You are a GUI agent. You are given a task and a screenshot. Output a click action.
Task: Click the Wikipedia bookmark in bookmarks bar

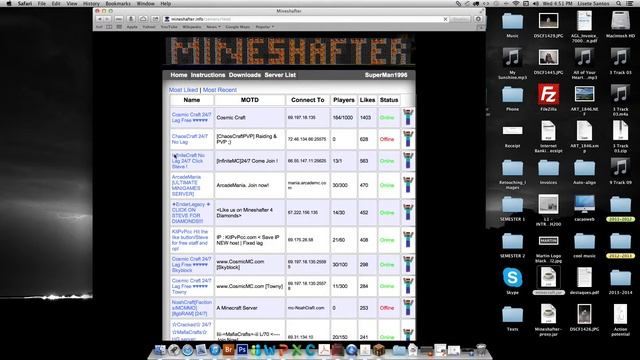coord(191,27)
